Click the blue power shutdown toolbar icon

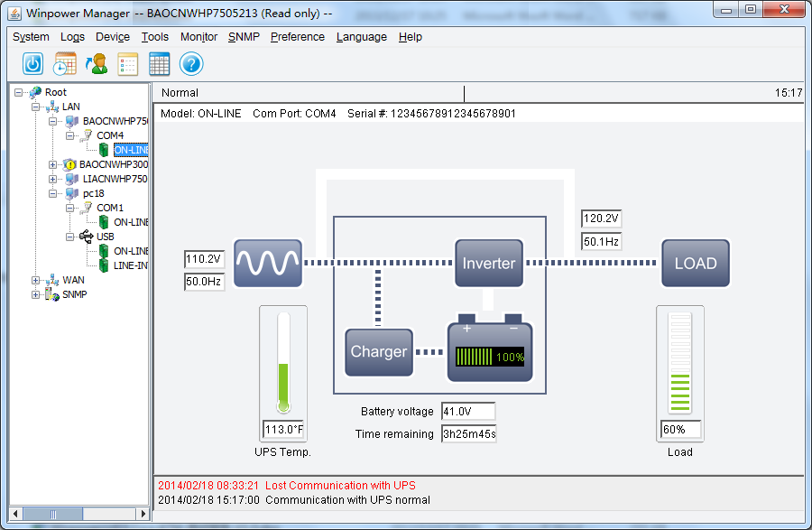coord(33,64)
